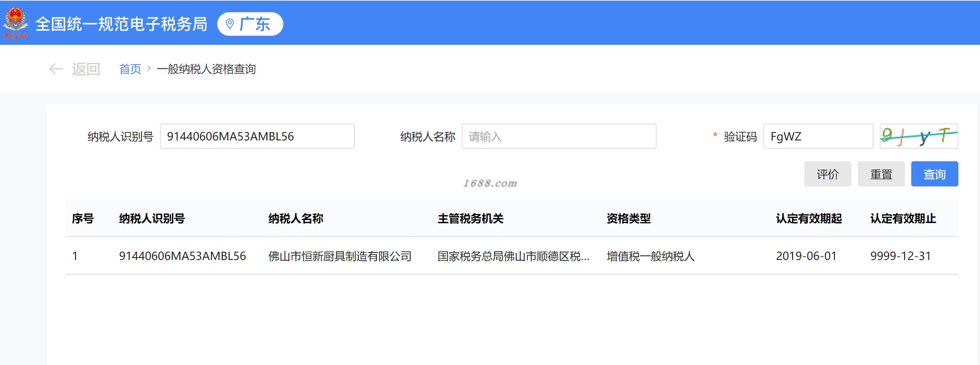Focus the 纳税人名称 input field
The height and width of the screenshot is (365, 980).
point(559,136)
